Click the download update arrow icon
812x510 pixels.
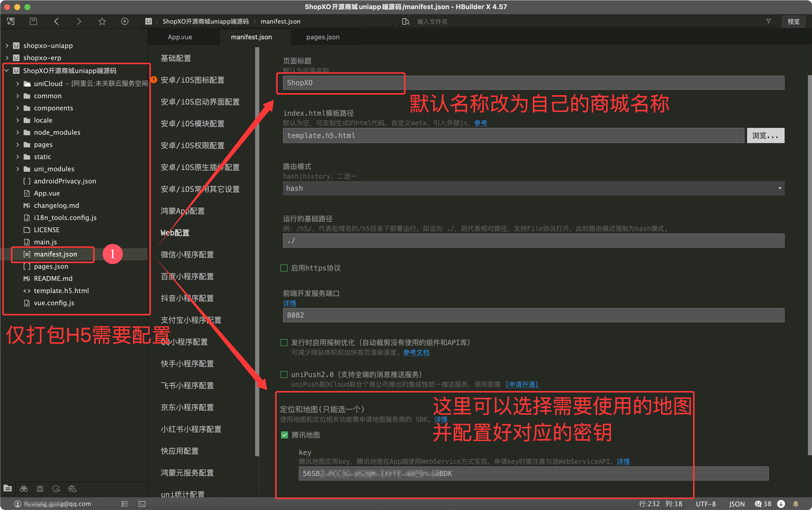click(x=781, y=504)
